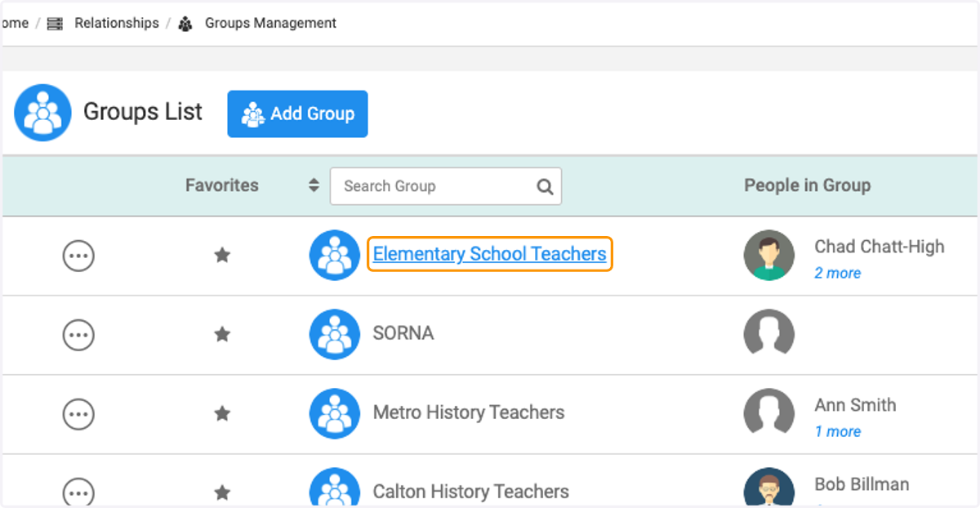
Task: Click the Calton History Teachers group icon
Action: pos(335,488)
